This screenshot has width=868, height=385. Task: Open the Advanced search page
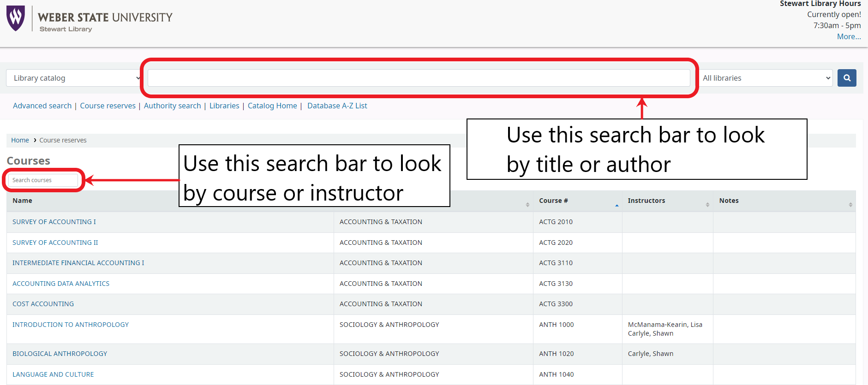pyautogui.click(x=42, y=106)
